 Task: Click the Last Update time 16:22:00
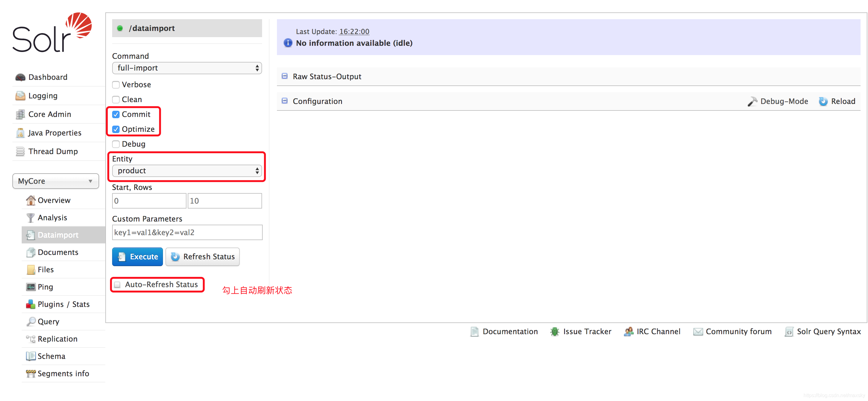click(x=354, y=31)
